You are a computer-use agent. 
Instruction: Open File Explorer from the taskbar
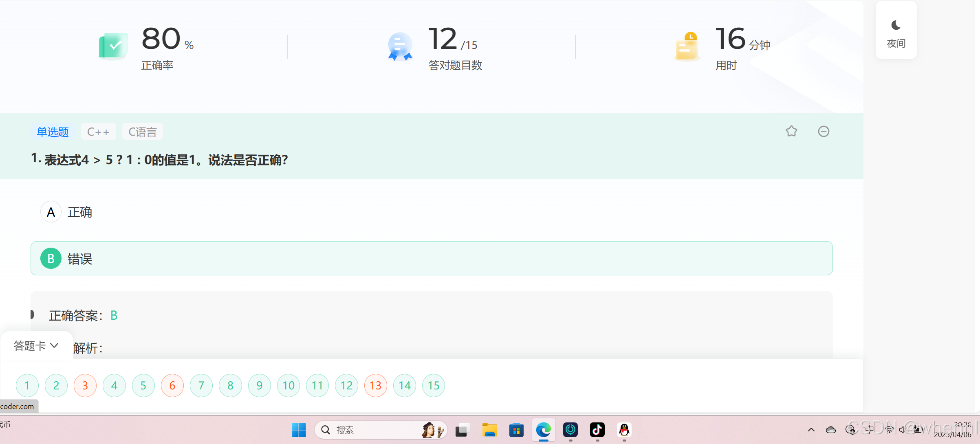pos(489,430)
